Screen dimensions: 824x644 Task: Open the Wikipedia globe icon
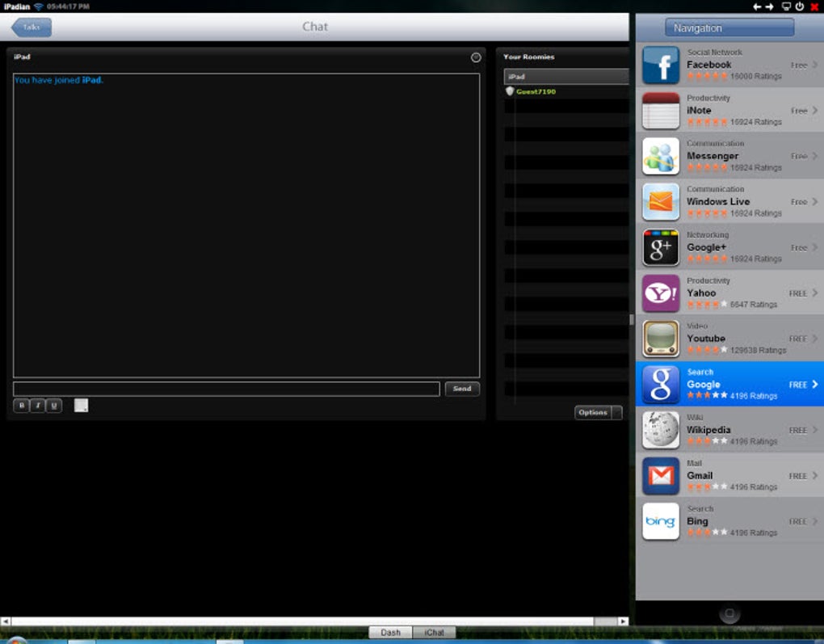tap(661, 430)
